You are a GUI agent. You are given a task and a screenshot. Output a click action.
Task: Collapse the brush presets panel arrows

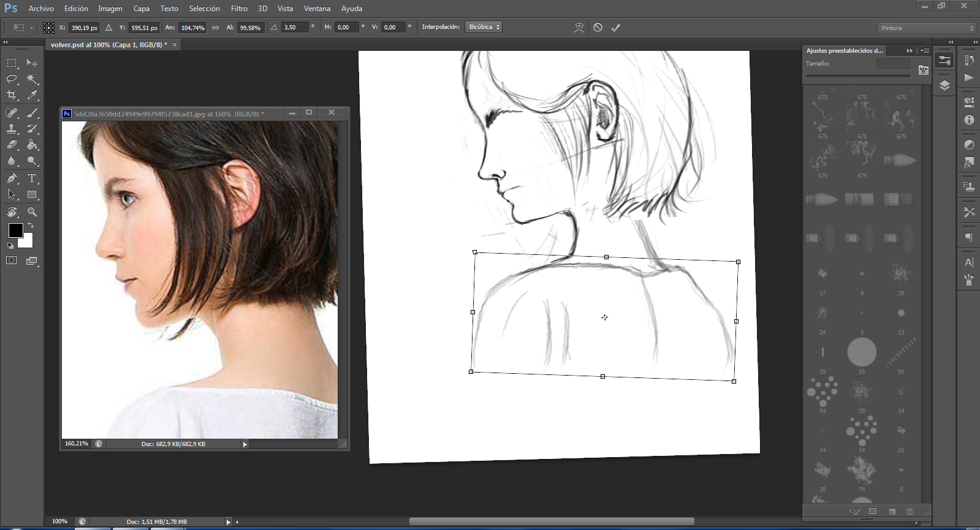910,51
